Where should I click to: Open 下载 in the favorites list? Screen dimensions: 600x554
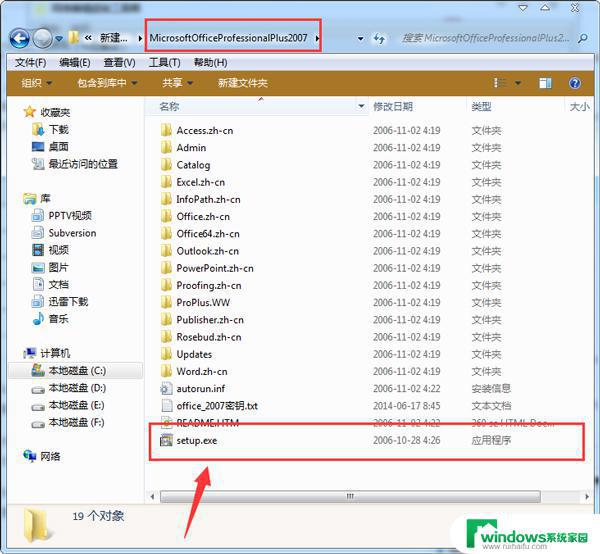pos(59,129)
